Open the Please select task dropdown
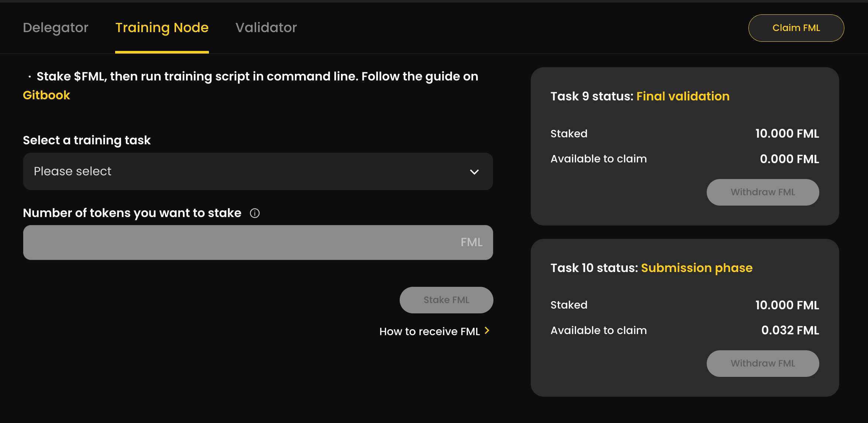This screenshot has width=868, height=423. pyautogui.click(x=258, y=172)
